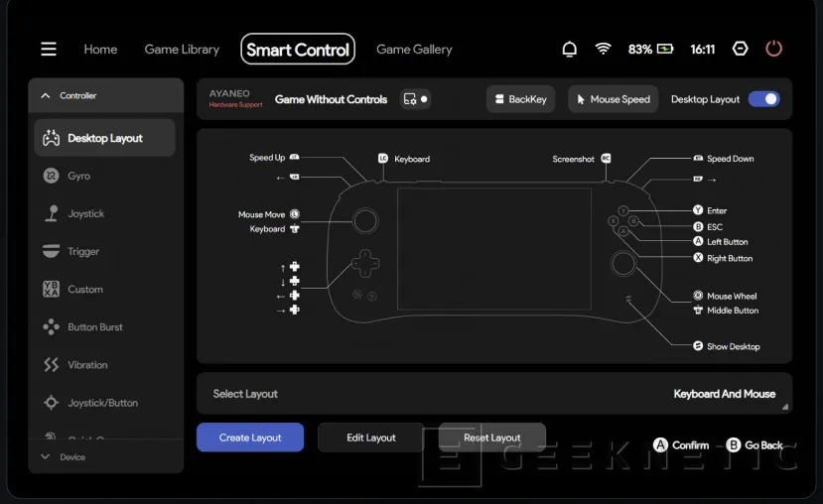The image size is (823, 504).
Task: Click the Create Layout button
Action: [x=250, y=438]
